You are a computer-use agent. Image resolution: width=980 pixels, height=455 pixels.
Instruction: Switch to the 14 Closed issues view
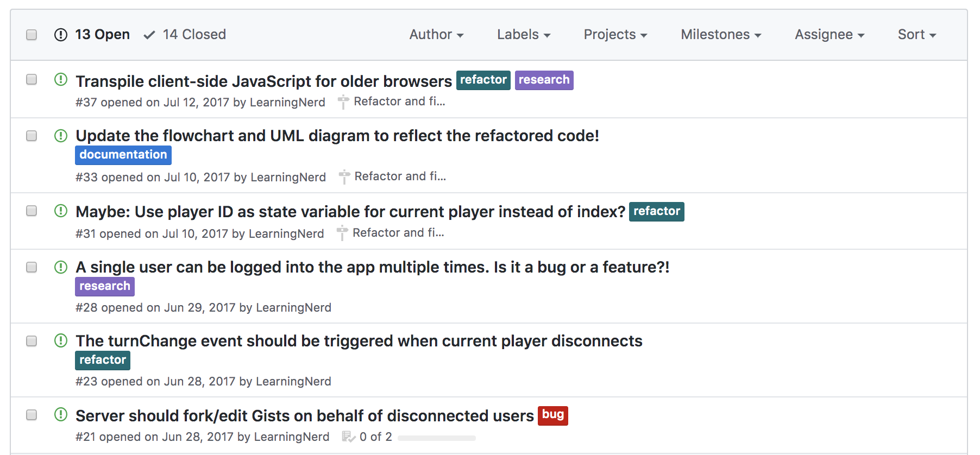coord(185,35)
